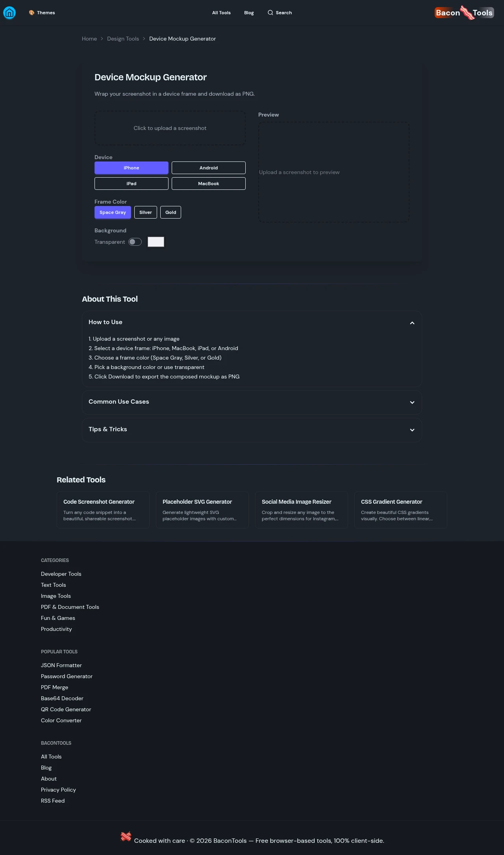Click the footer bacon icon
The image size is (504, 855).
pyautogui.click(x=126, y=836)
